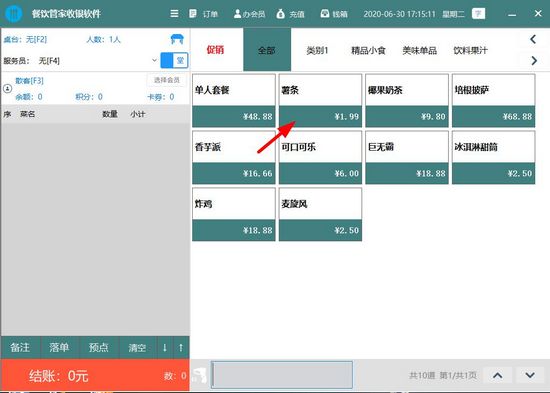
Task: Toggle the 堂 dine-in switch
Action: pos(174,60)
